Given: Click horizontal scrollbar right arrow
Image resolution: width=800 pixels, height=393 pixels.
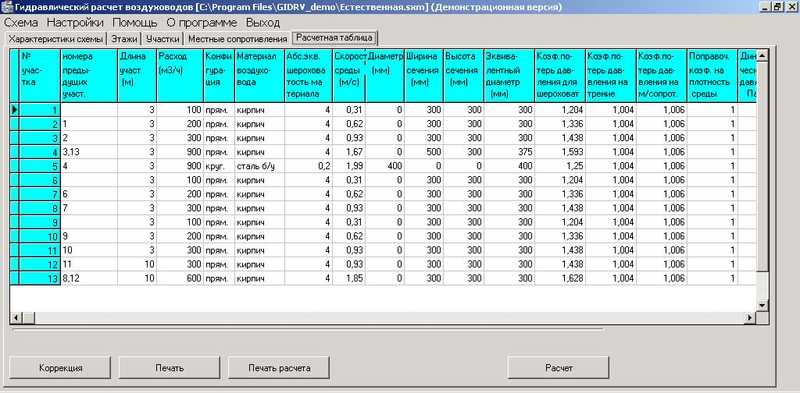Looking at the screenshot, I should pos(749,317).
